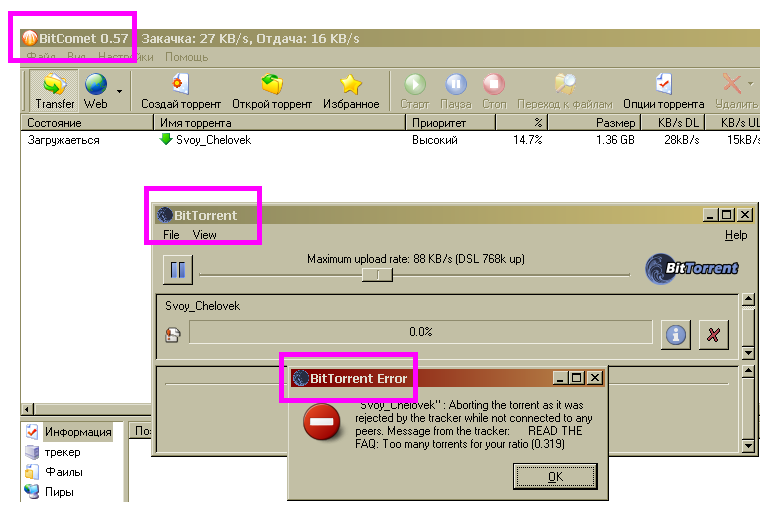Click the Фаилы folder icon

pos(32,472)
